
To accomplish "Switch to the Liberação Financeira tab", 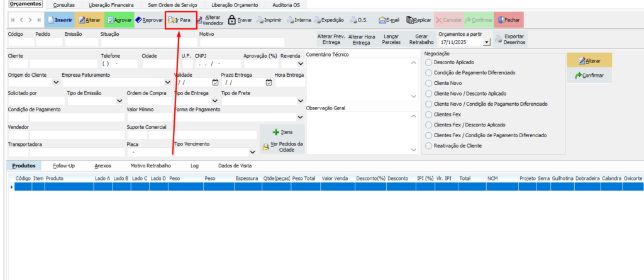I will tap(111, 5).
